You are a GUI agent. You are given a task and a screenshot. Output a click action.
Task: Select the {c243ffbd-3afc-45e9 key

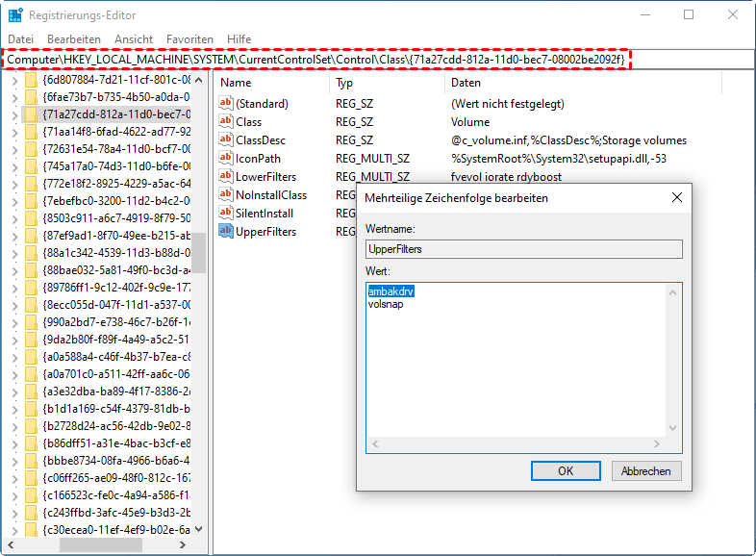pyautogui.click(x=116, y=513)
